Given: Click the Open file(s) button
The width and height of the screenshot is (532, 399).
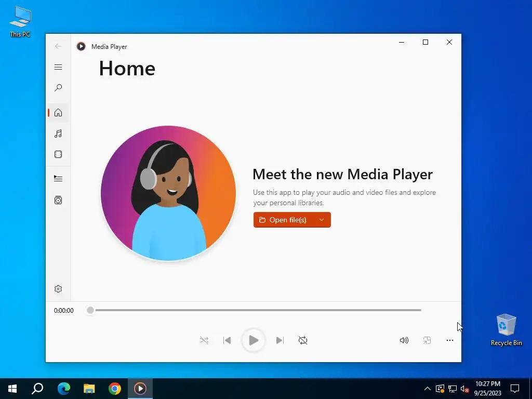Looking at the screenshot, I should [x=283, y=220].
